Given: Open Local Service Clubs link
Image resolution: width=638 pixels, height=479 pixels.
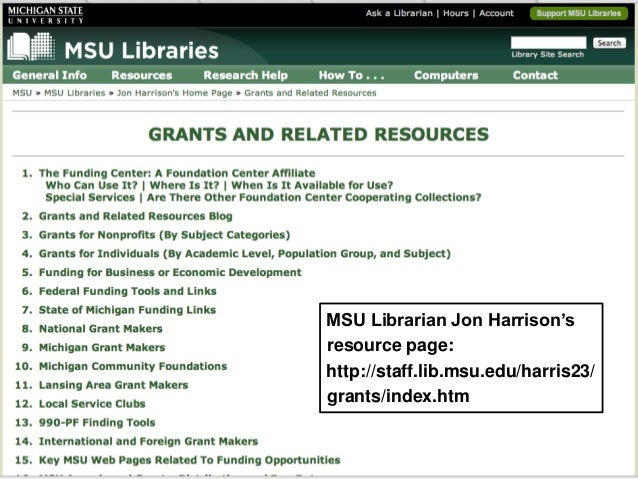Looking at the screenshot, I should coord(92,403).
